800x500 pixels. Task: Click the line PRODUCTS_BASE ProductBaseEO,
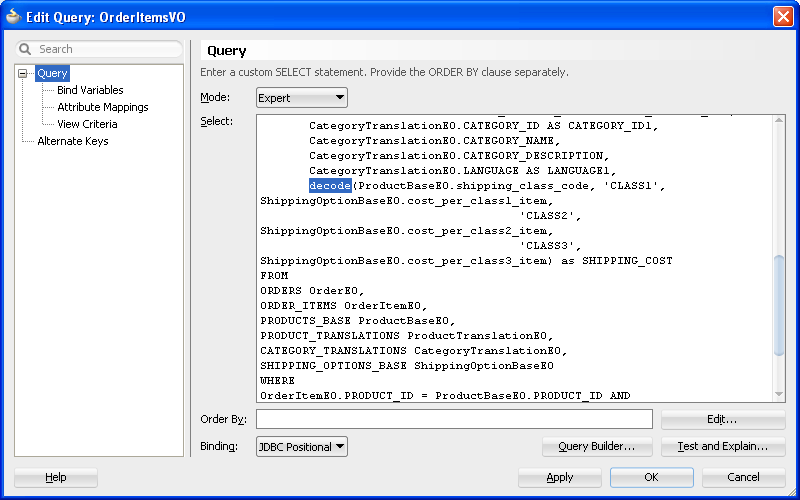(358, 321)
